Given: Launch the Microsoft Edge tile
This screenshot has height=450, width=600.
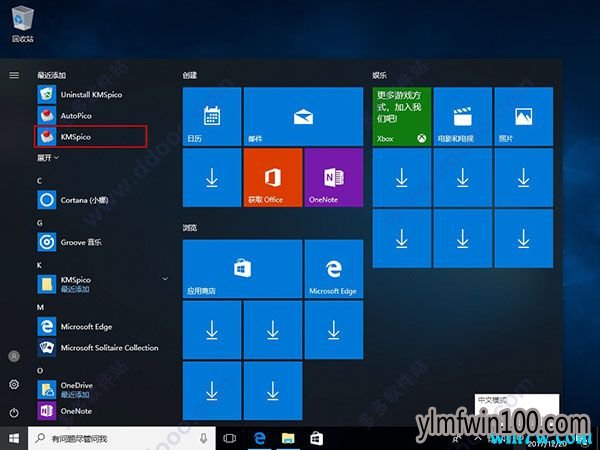Looking at the screenshot, I should (333, 270).
